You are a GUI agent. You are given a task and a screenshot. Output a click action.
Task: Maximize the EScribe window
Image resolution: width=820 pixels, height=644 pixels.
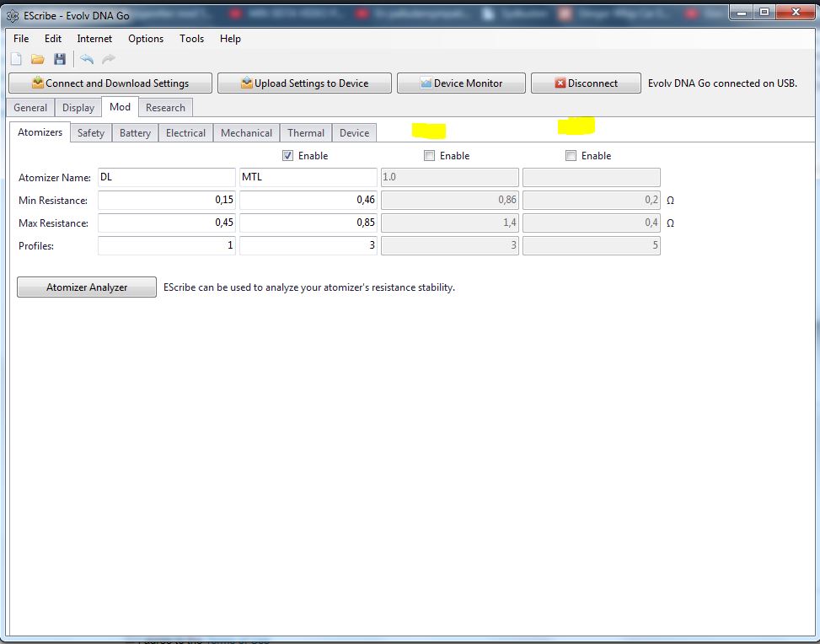coord(764,12)
